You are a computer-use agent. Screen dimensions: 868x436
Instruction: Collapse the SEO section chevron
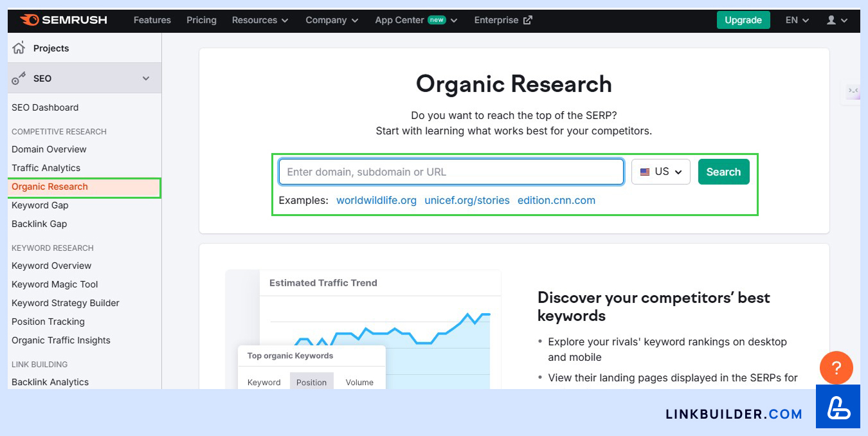(146, 78)
